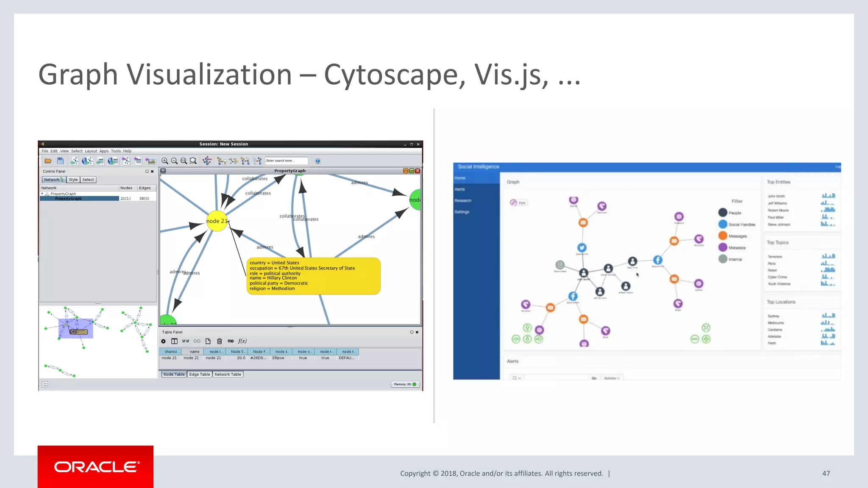868x488 pixels.
Task: Click the function builder f(x) icon
Action: (242, 341)
